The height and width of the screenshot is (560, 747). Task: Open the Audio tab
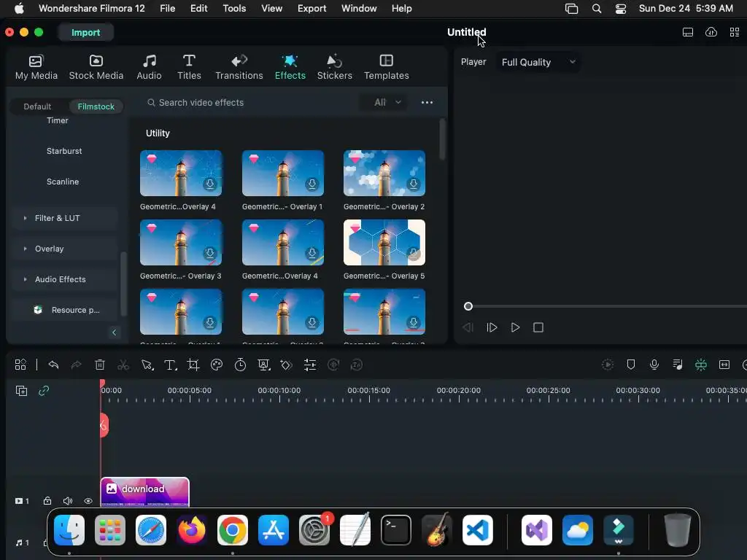149,67
